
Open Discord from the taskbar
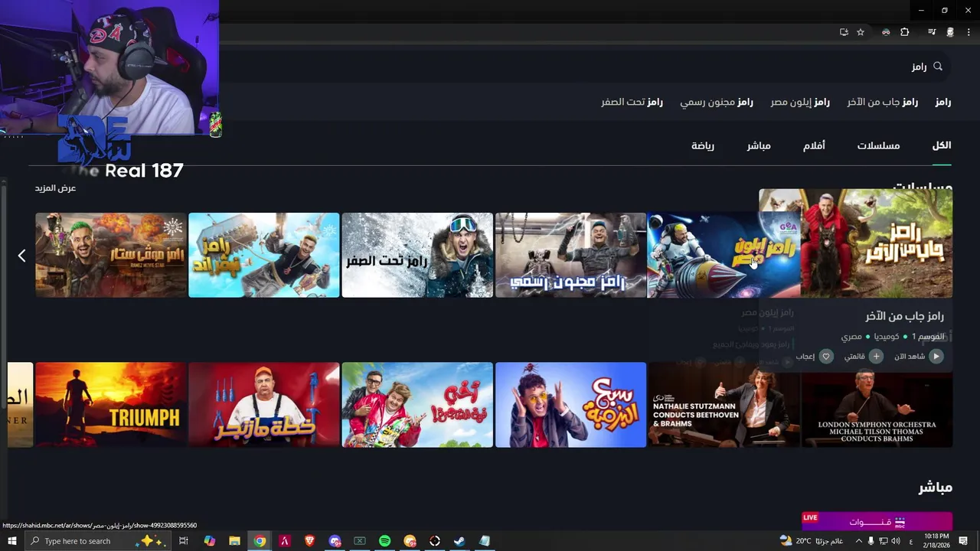click(335, 541)
